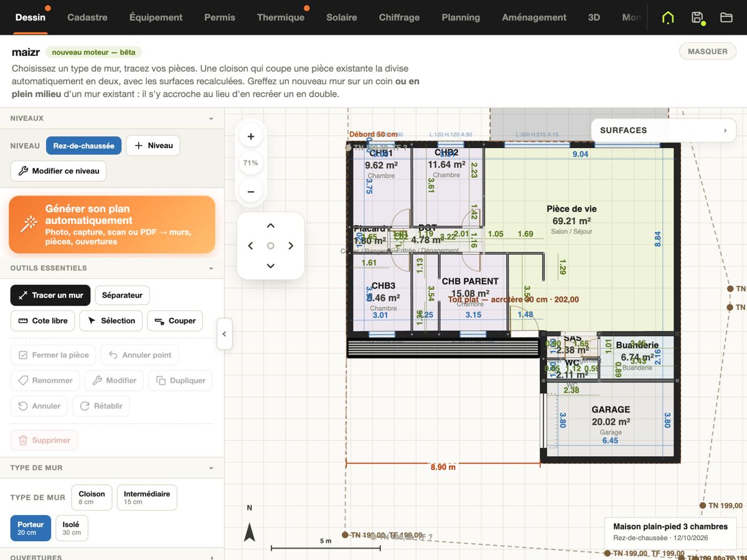Select the Tracer un mur tool

50,296
